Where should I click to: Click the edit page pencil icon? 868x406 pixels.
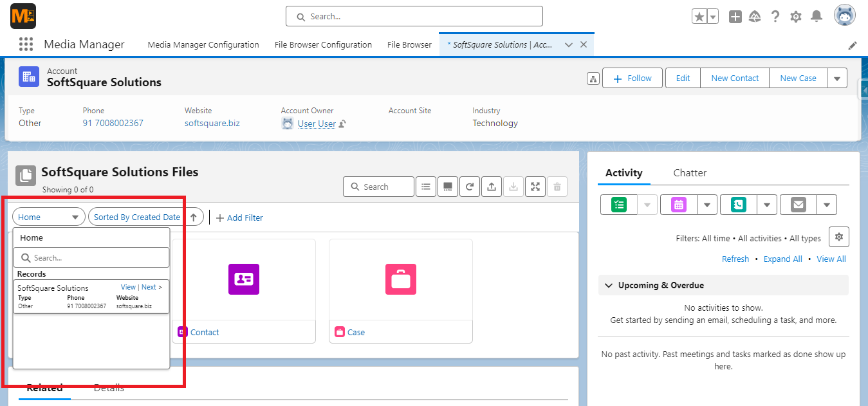853,45
